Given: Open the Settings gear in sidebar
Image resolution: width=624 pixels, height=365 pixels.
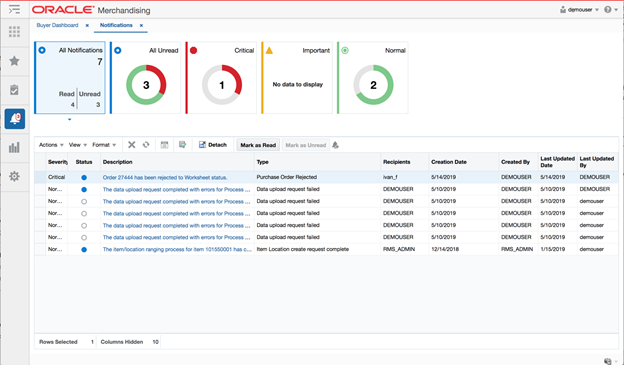Looking at the screenshot, I should pyautogui.click(x=14, y=176).
